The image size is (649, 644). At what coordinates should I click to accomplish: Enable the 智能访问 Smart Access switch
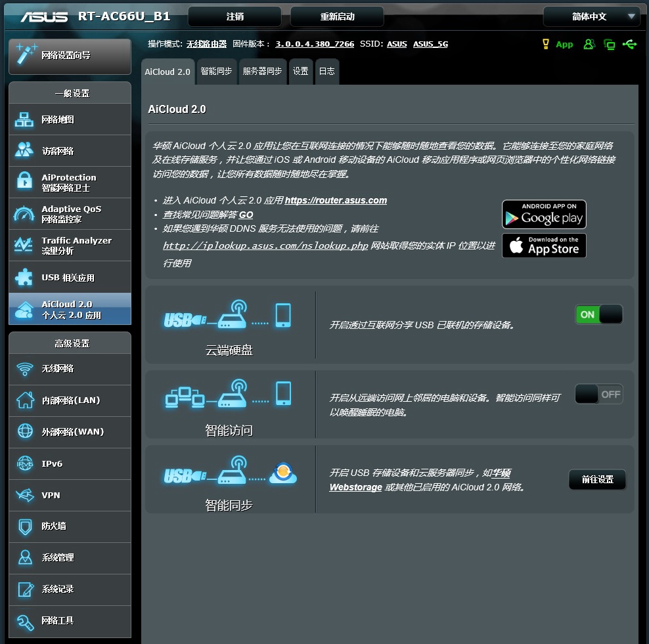point(598,394)
